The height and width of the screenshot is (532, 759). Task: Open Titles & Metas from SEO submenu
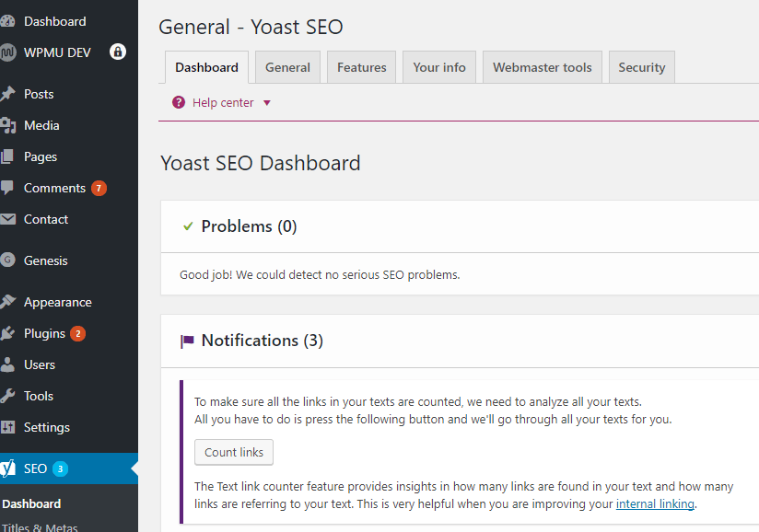point(41,528)
